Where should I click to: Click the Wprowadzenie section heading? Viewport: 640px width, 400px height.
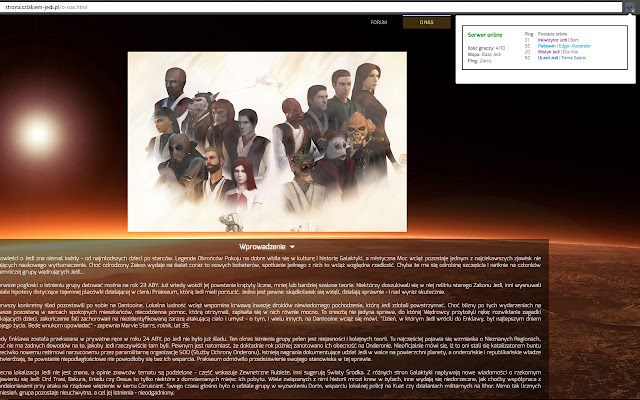click(262, 247)
